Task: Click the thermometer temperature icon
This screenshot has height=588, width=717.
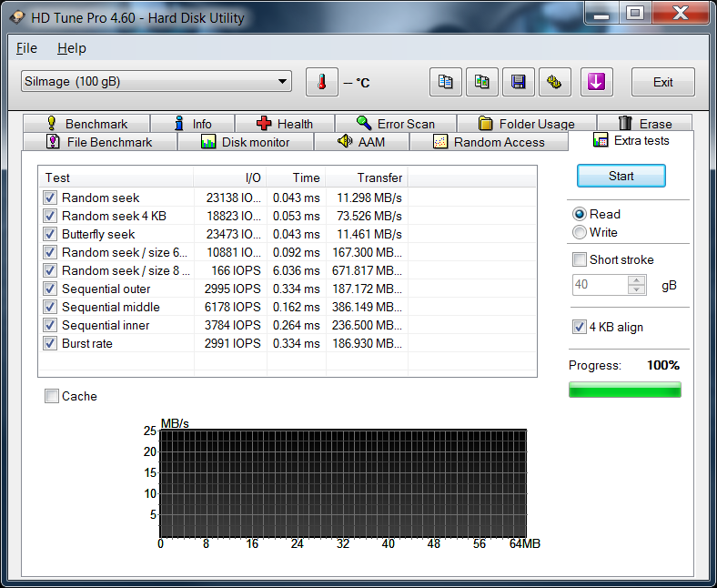Action: click(321, 82)
